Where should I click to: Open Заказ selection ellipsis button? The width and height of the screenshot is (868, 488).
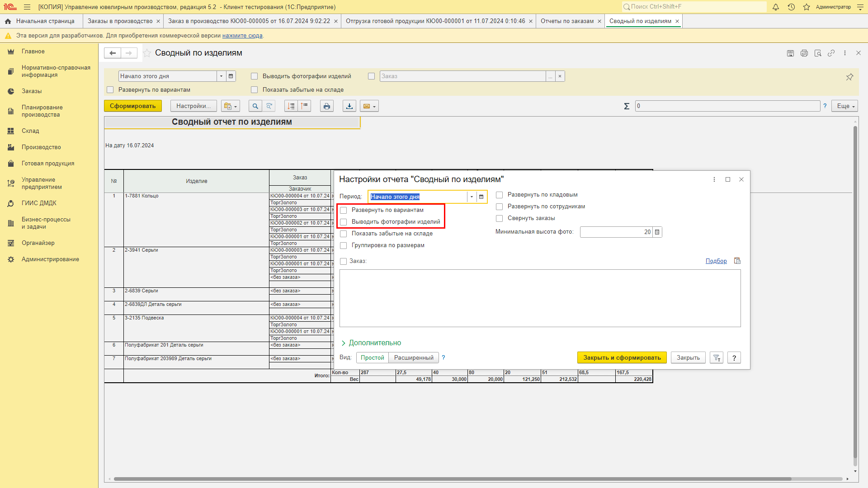[x=550, y=76]
